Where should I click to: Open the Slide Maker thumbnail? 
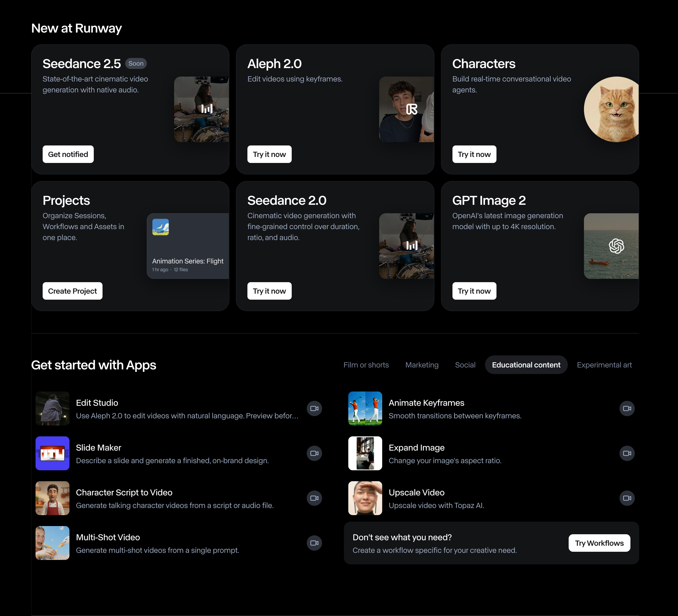(52, 453)
